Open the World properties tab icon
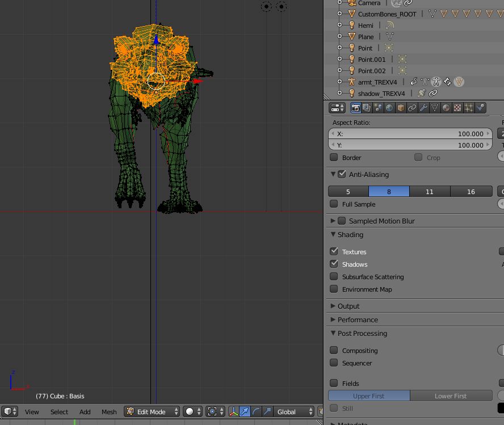504x425 pixels. click(389, 108)
